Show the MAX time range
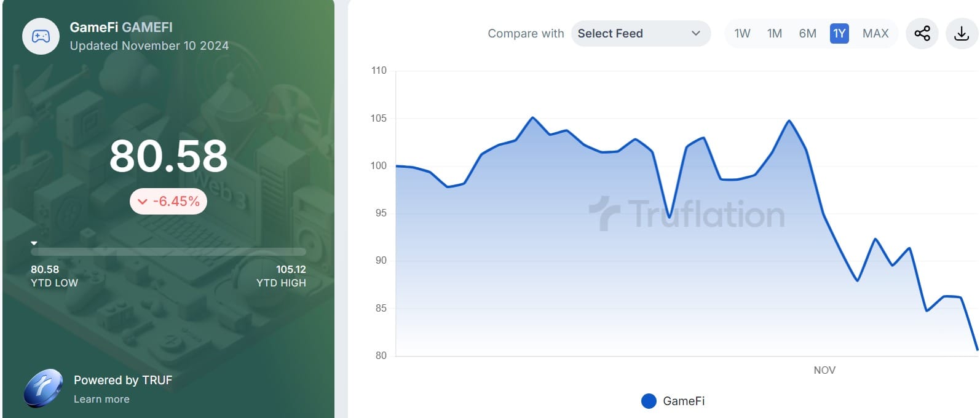Screen dimensions: 980x418 pyautogui.click(x=875, y=33)
